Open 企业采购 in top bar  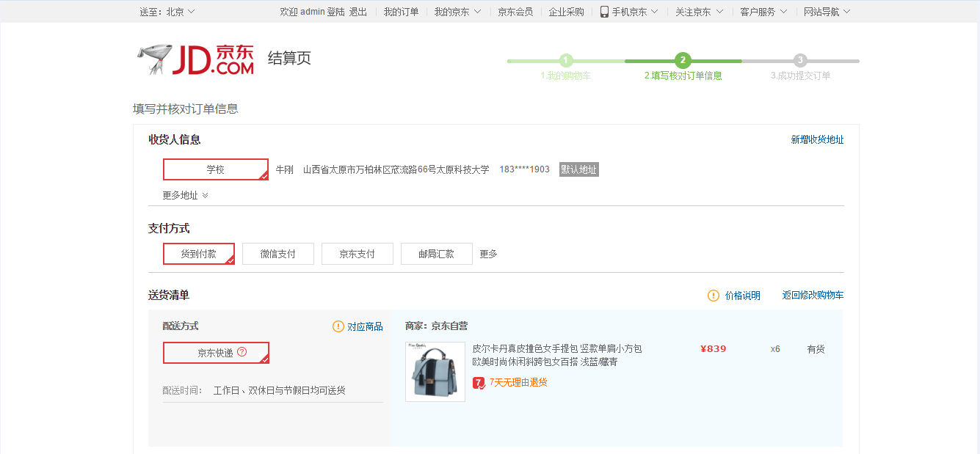567,12
